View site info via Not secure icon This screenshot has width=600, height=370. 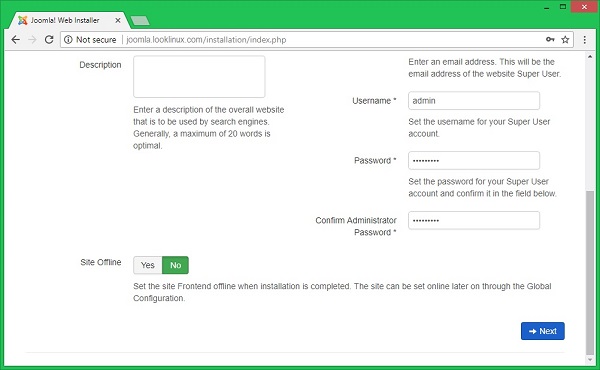click(x=68, y=39)
